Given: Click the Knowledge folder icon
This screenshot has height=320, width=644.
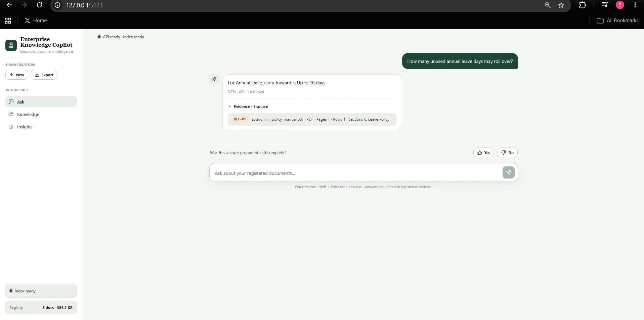Looking at the screenshot, I should (x=11, y=114).
